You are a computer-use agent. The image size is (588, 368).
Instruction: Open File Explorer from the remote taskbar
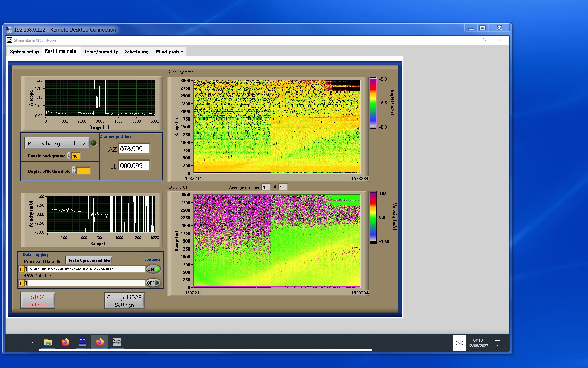(48, 342)
